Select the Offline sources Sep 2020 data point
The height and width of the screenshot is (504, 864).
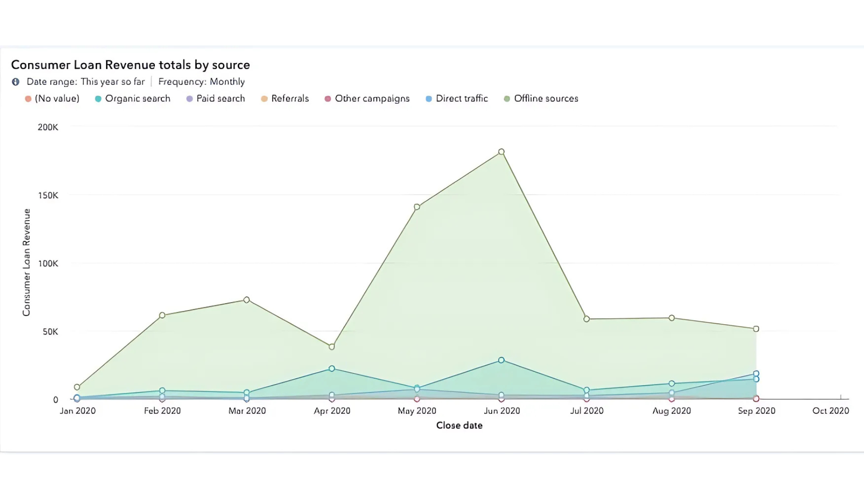[x=756, y=329]
